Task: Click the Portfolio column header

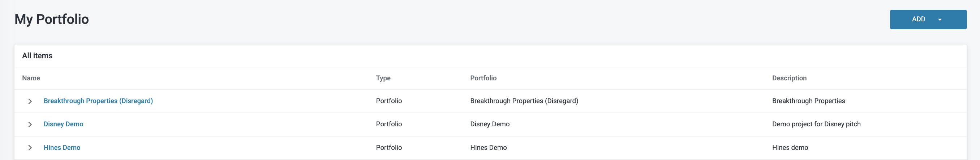Action: (x=483, y=78)
